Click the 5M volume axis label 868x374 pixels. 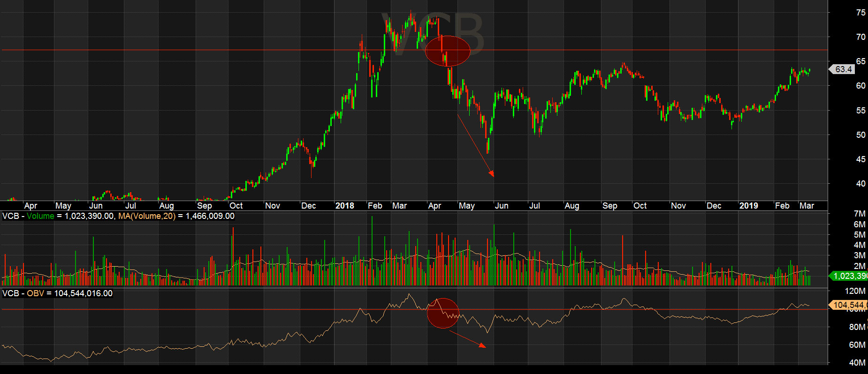[860, 235]
